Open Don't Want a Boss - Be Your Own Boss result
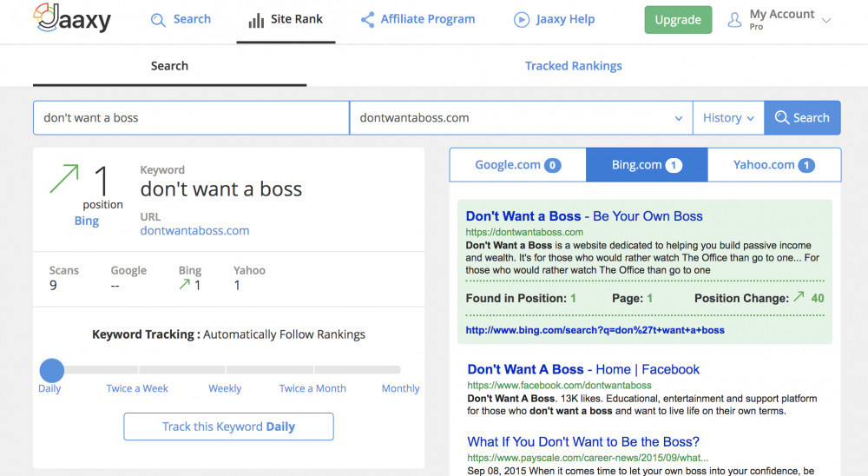The height and width of the screenshot is (476, 868). click(584, 216)
